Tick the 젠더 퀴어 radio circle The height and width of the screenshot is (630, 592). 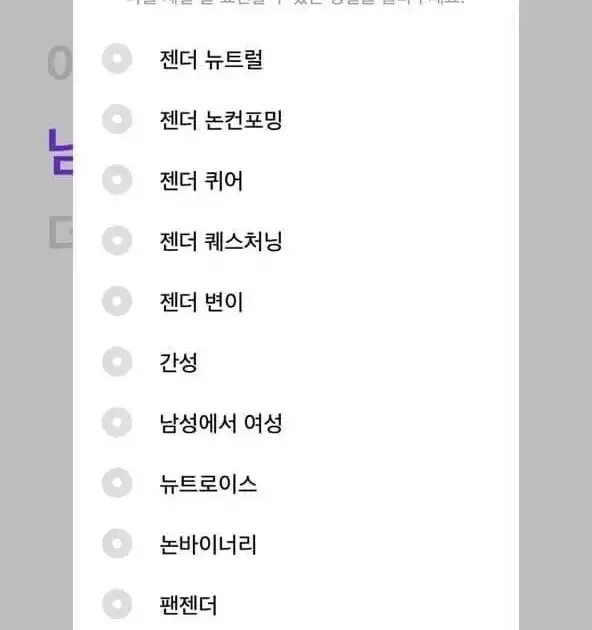coord(117,180)
